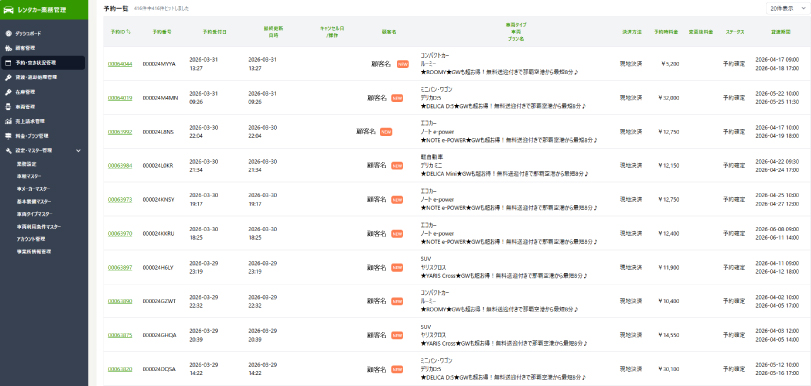Open アカウント管理 submenu item
This screenshot has width=811, height=386.
pyautogui.click(x=31, y=239)
